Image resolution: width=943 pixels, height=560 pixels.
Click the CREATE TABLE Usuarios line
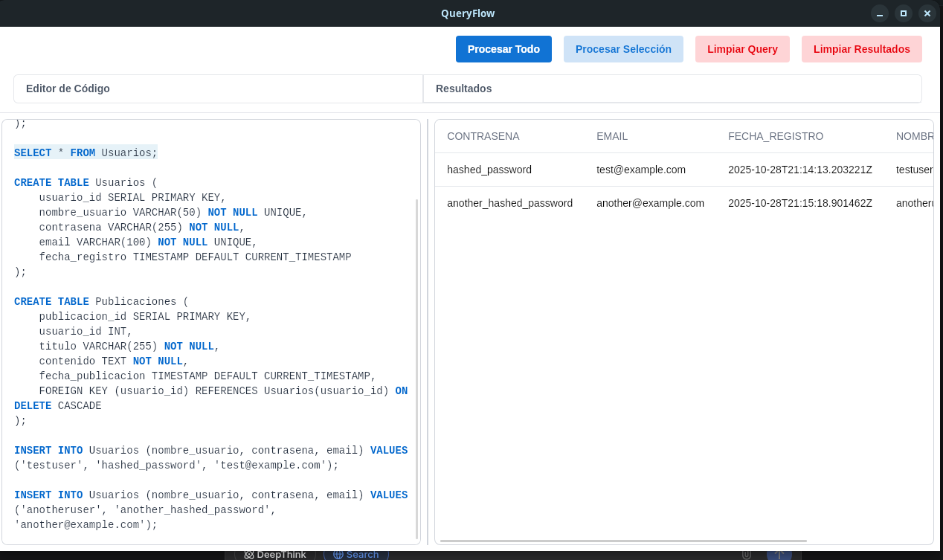[x=86, y=182]
